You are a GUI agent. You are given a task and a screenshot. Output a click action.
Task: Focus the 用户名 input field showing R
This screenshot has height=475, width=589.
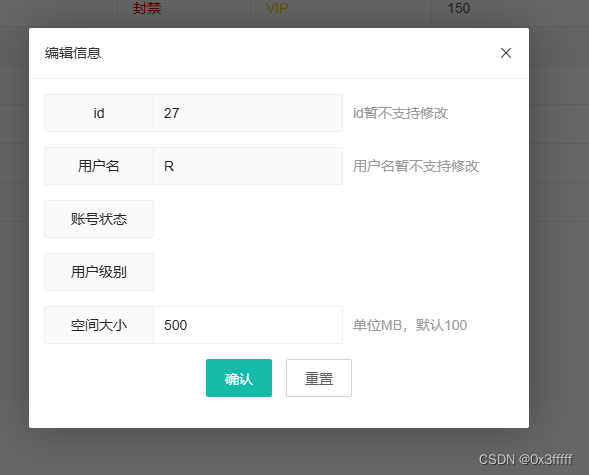(248, 166)
